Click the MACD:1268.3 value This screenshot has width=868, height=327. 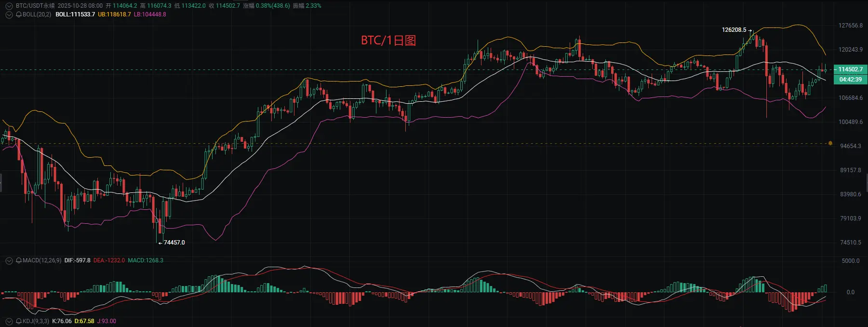pyautogui.click(x=146, y=260)
